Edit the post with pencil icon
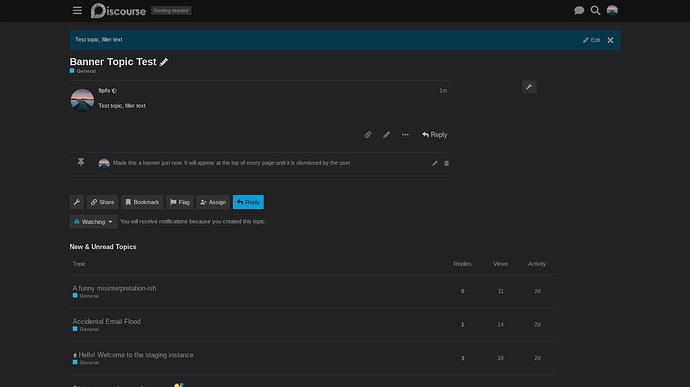 (x=386, y=135)
